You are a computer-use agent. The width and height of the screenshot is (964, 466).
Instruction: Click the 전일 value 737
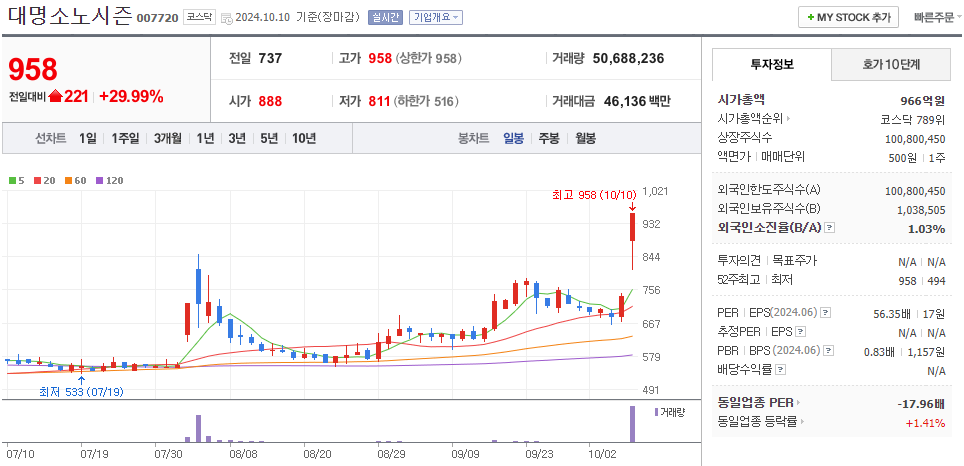tap(270, 58)
